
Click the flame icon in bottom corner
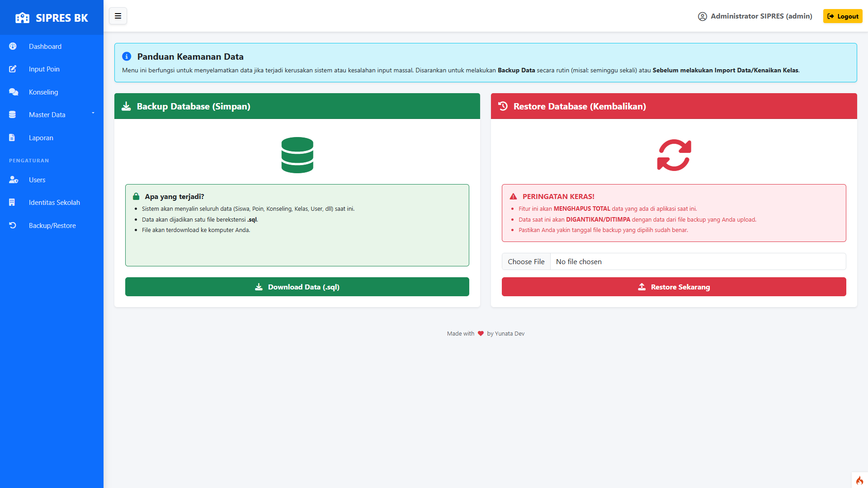click(859, 480)
